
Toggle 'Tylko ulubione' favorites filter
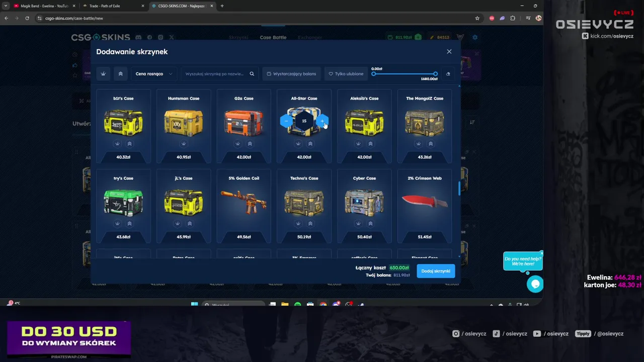tap(346, 74)
